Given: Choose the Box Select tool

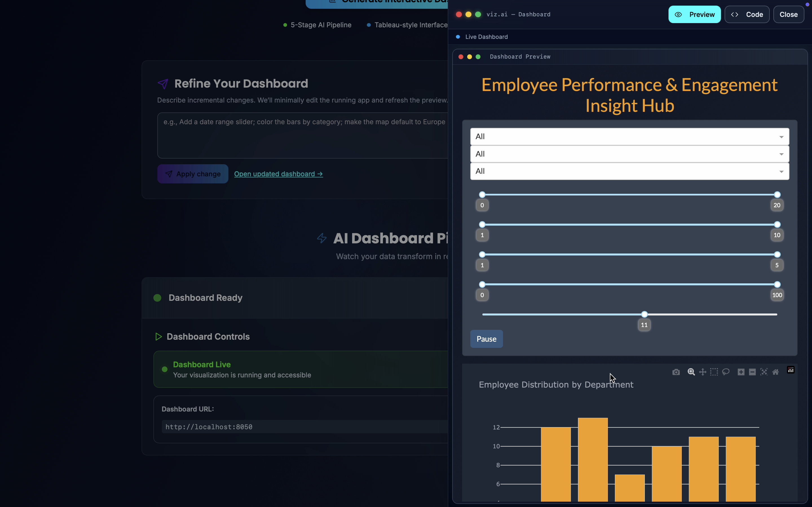Looking at the screenshot, I should (714, 372).
